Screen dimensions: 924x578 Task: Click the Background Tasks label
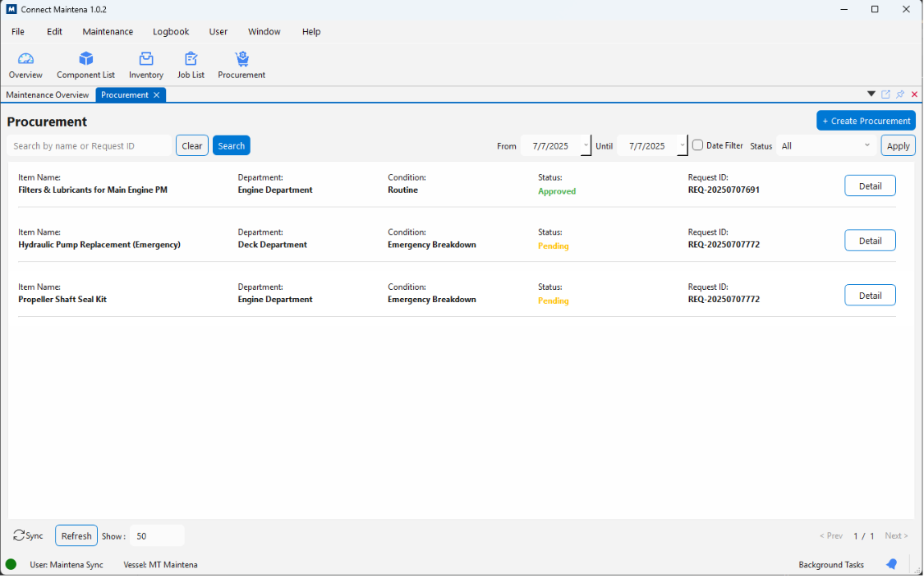[831, 564]
